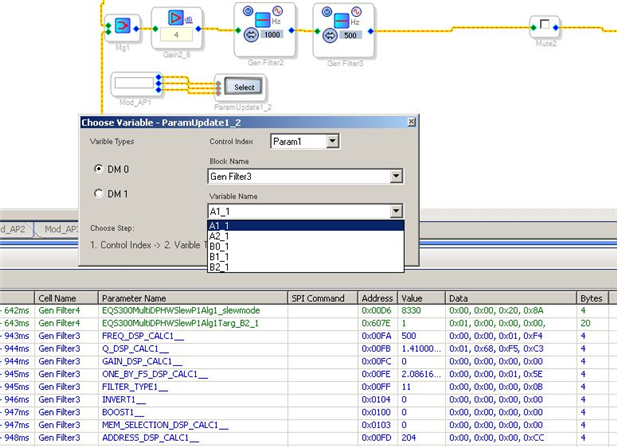The width and height of the screenshot is (617, 447).
Task: Open the Control Index dropdown
Action: (333, 141)
